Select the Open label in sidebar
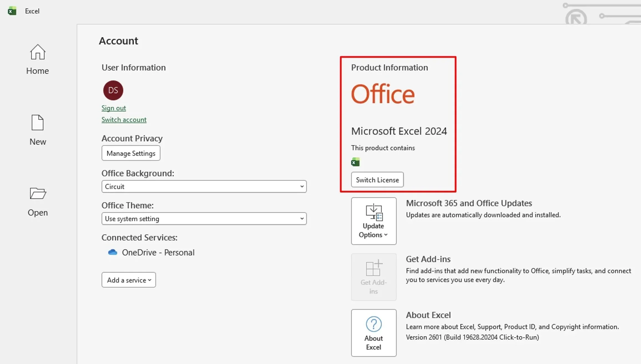Viewport: 641px width, 364px height. (x=38, y=213)
